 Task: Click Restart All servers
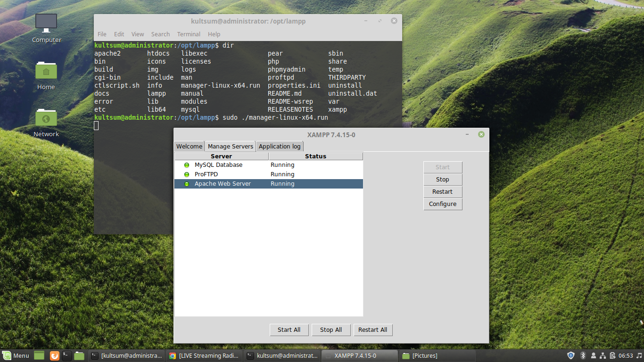click(372, 329)
